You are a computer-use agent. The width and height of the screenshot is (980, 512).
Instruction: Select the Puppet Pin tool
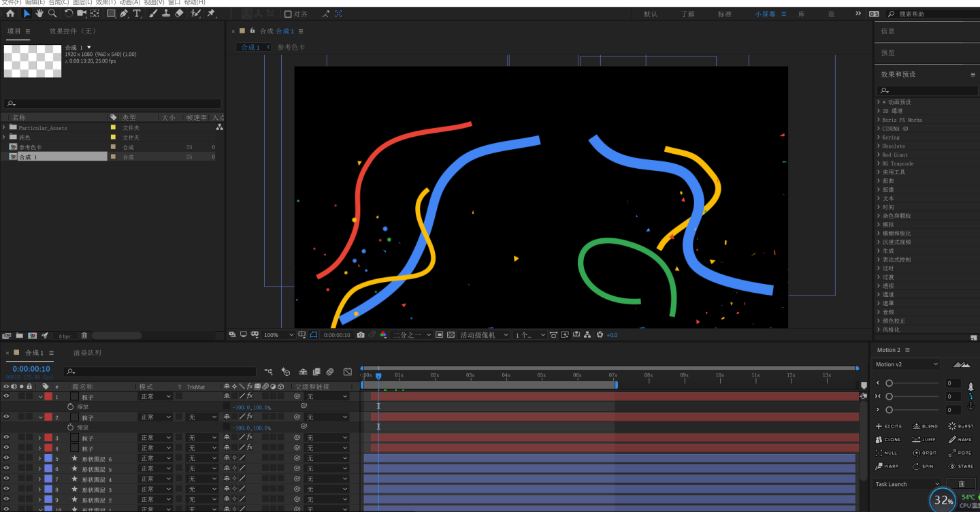(212, 14)
